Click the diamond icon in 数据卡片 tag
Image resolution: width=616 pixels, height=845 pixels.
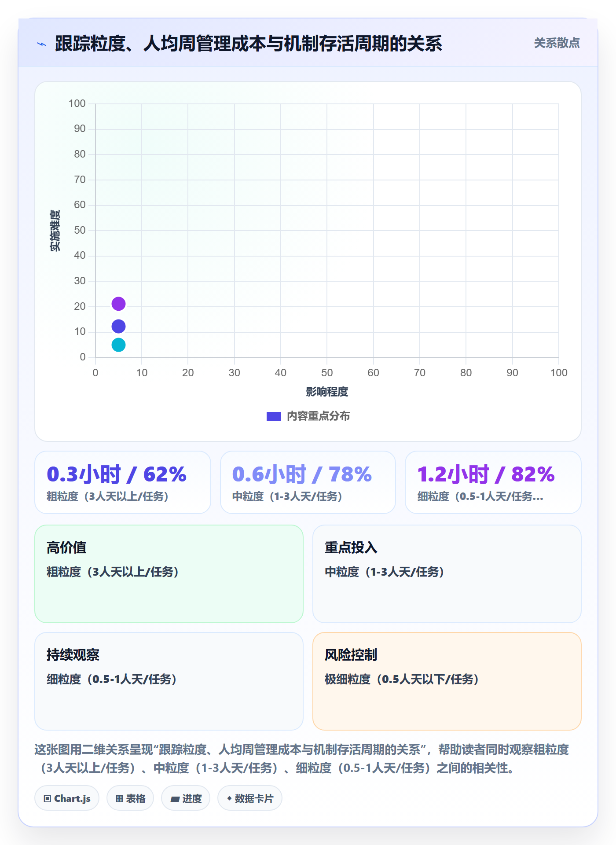(229, 798)
